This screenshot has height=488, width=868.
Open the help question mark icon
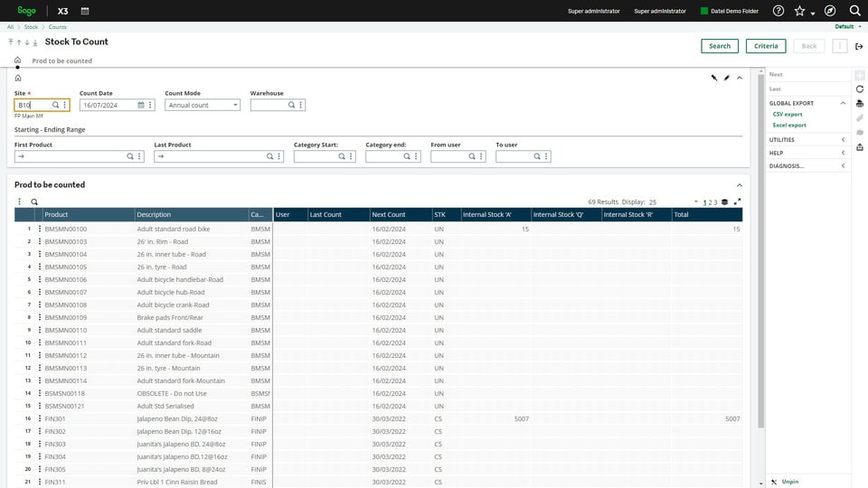(778, 11)
